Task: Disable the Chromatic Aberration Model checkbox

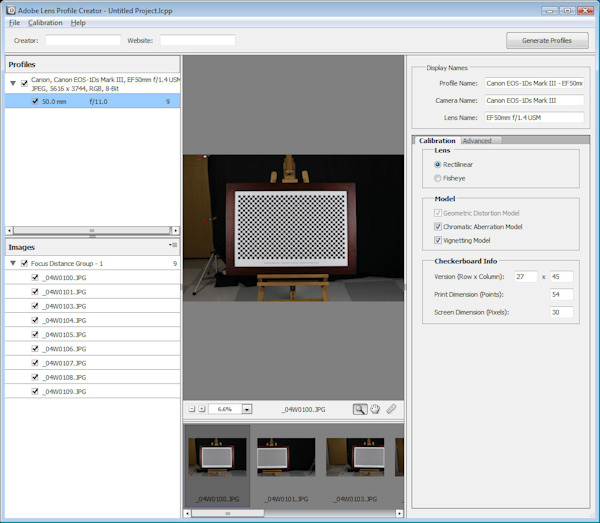Action: 438,227
